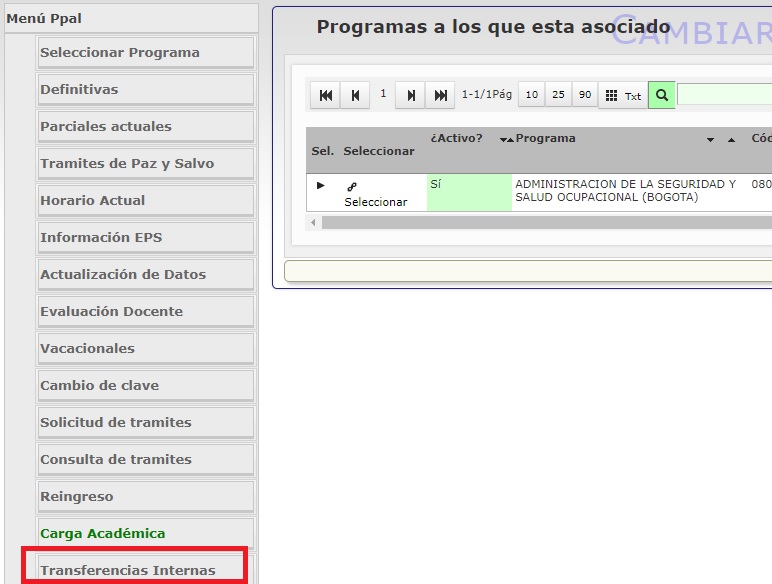Sort by the ¿Activo? column arrows

[506, 140]
